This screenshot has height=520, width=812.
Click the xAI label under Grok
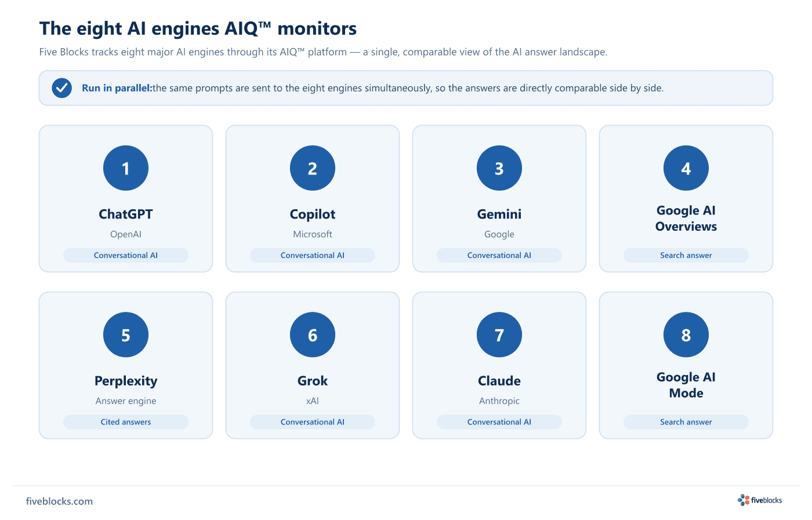coord(313,401)
